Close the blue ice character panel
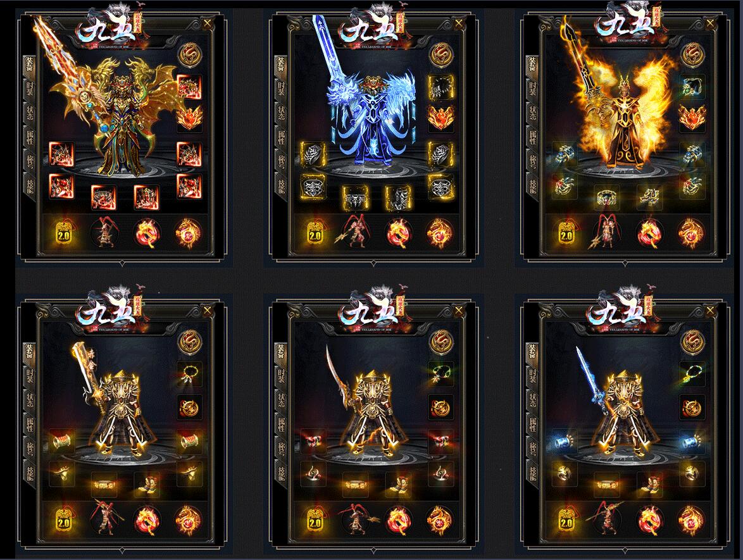743x560 pixels. (x=458, y=22)
